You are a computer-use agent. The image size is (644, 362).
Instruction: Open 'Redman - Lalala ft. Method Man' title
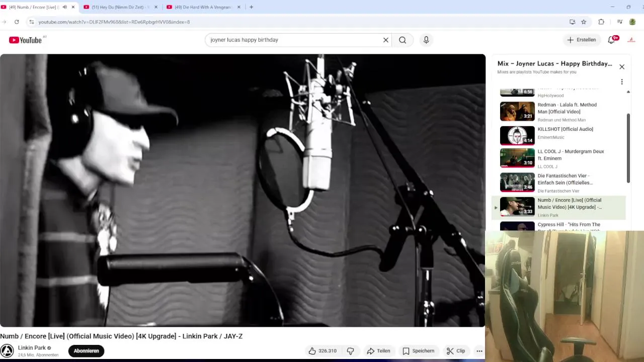point(567,108)
